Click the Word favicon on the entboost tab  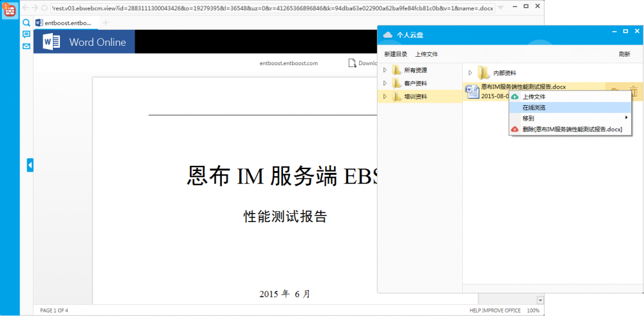click(39, 23)
